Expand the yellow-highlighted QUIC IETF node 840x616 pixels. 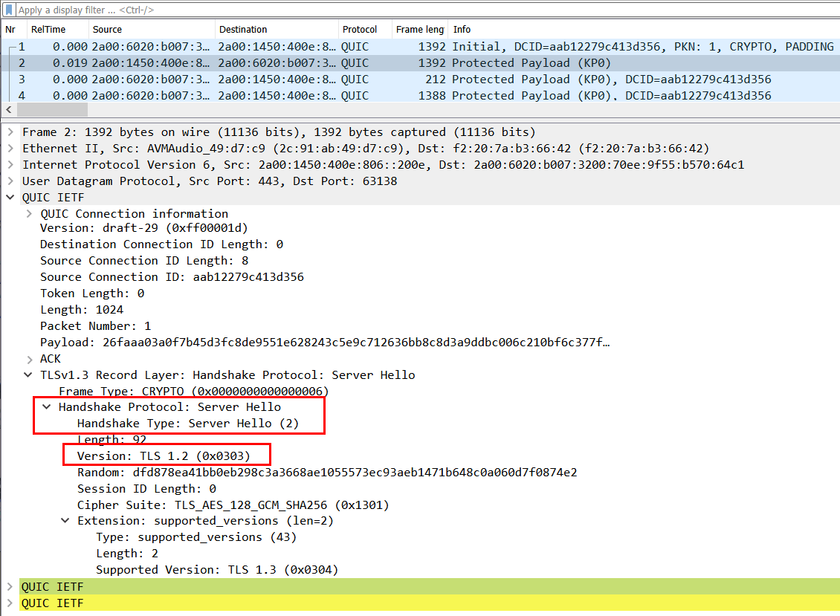pyautogui.click(x=10, y=603)
